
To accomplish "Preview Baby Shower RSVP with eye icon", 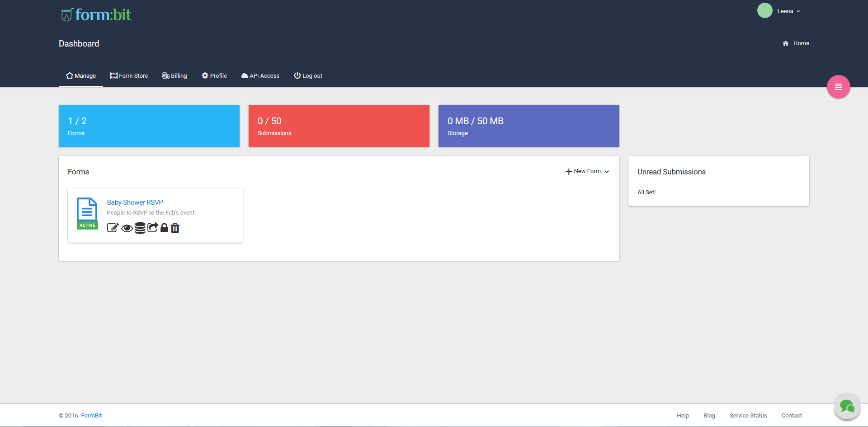I will tap(127, 228).
